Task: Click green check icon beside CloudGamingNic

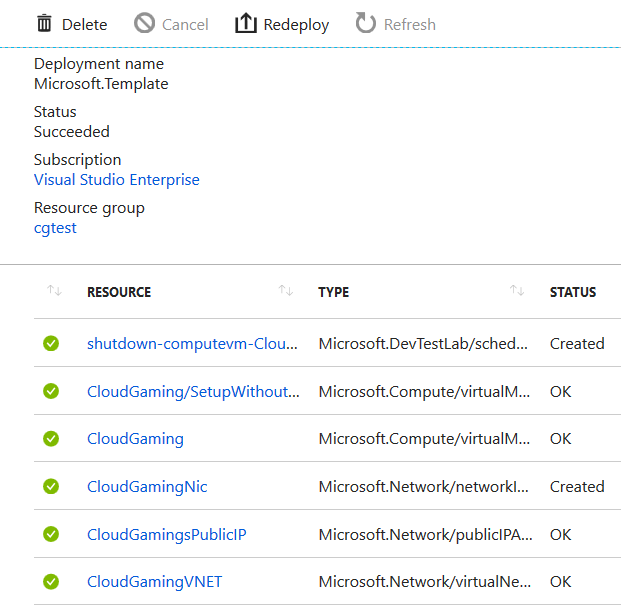Action: (x=51, y=487)
